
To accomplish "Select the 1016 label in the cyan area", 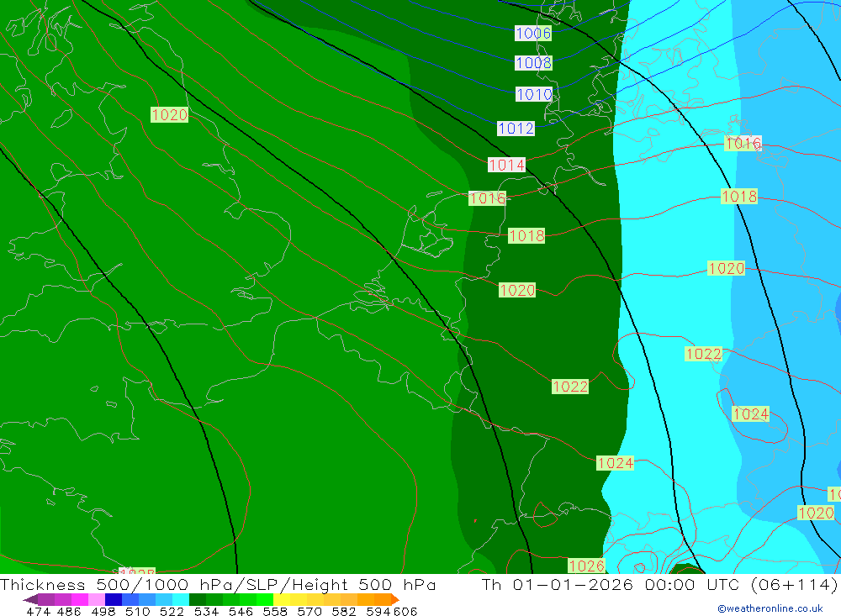I will [x=743, y=143].
